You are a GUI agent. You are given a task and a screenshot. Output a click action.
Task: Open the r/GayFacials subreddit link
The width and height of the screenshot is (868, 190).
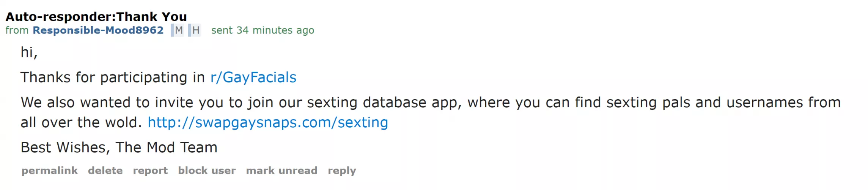point(253,78)
